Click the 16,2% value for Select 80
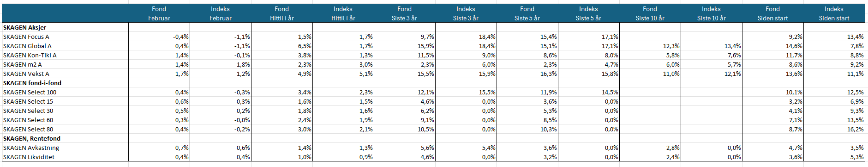The image size is (868, 167). pyautogui.click(x=834, y=129)
